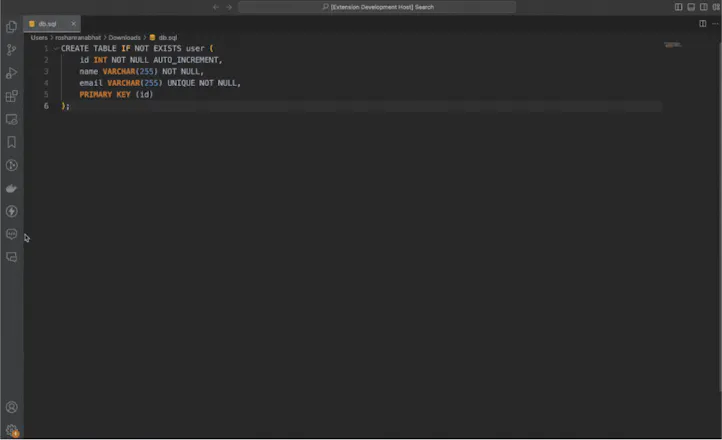Open the Docker whale view
The height and width of the screenshot is (440, 722).
point(12,188)
